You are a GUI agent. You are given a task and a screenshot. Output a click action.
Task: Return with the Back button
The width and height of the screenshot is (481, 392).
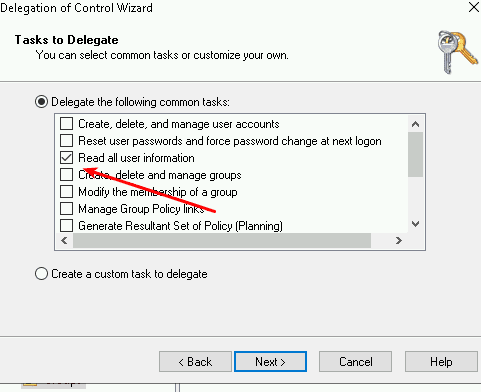[x=195, y=361]
